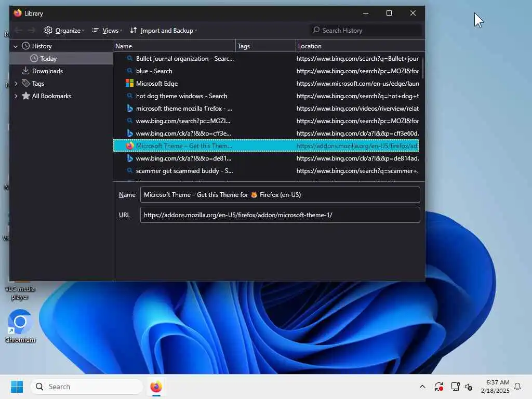
Task: Open the taskbar clock and date
Action: click(x=495, y=387)
